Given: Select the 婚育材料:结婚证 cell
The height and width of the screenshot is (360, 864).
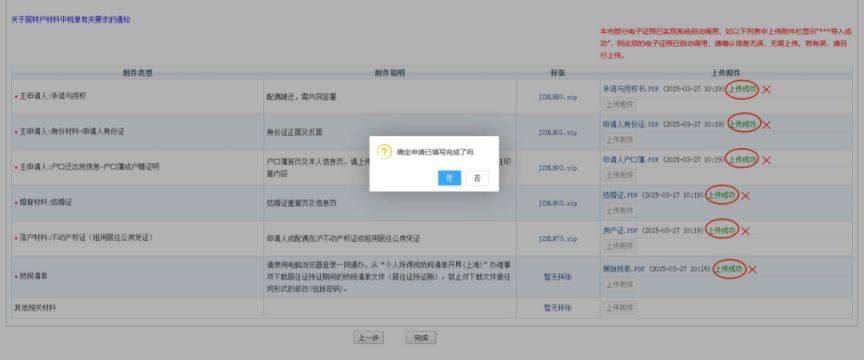Looking at the screenshot, I should [137, 203].
